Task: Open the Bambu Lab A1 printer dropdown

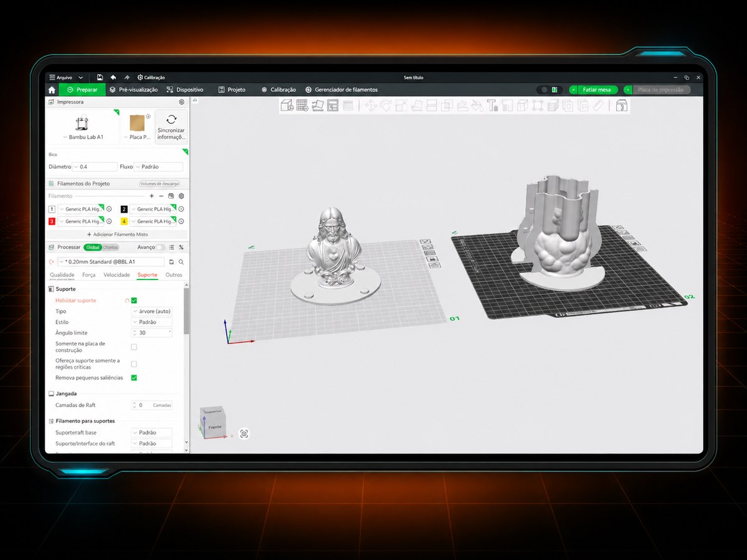Action: pos(83,137)
